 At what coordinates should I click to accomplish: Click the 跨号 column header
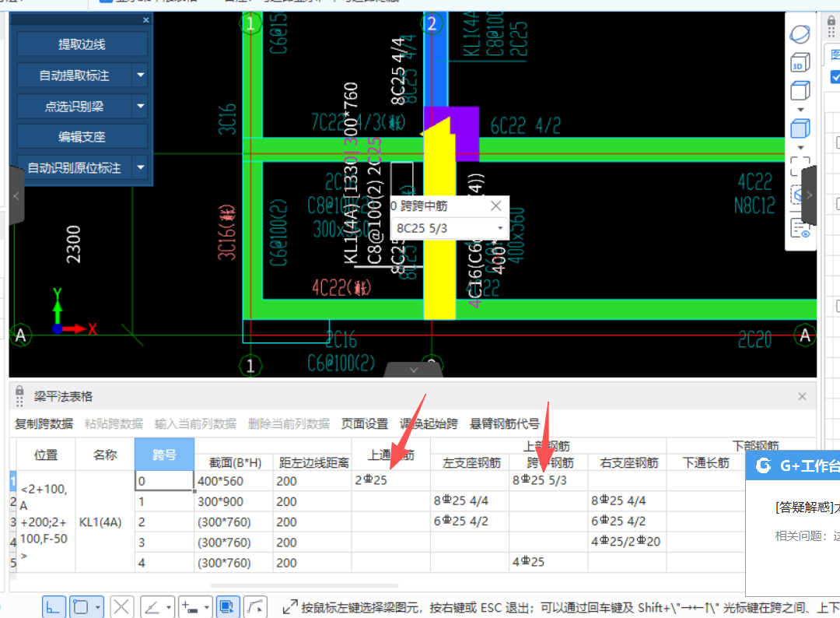click(x=164, y=455)
